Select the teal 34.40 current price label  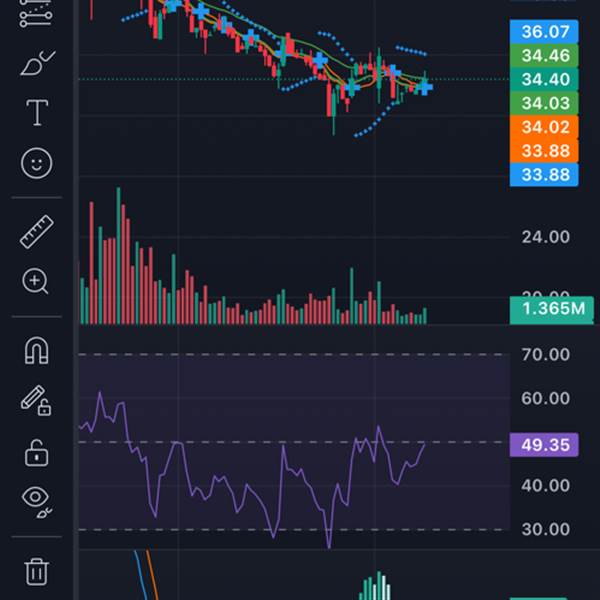(544, 79)
